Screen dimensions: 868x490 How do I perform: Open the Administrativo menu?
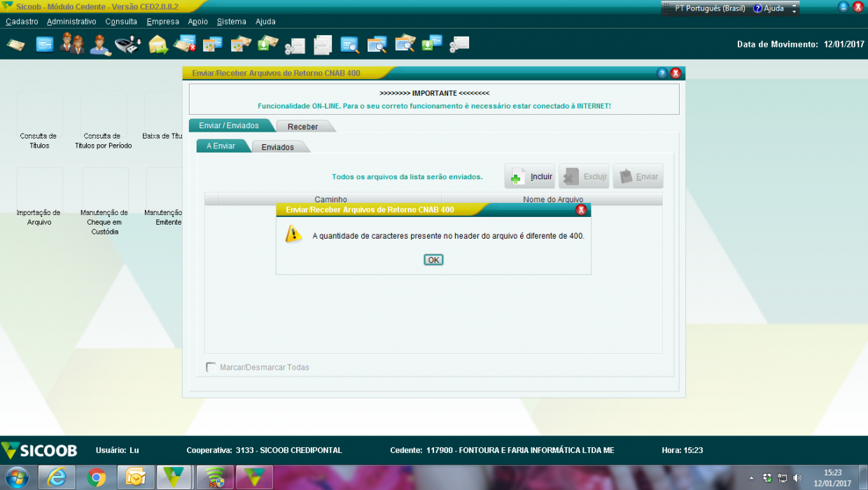pyautogui.click(x=71, y=22)
